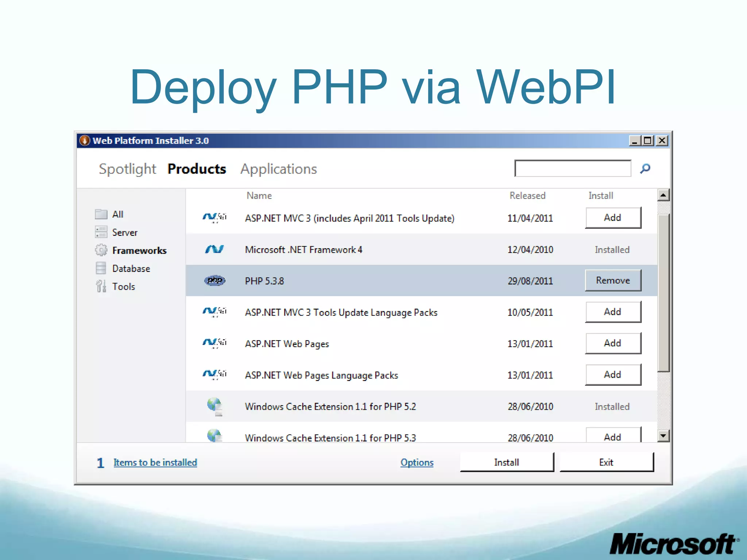The height and width of the screenshot is (560, 747).
Task: Open the Applications tab
Action: [279, 169]
